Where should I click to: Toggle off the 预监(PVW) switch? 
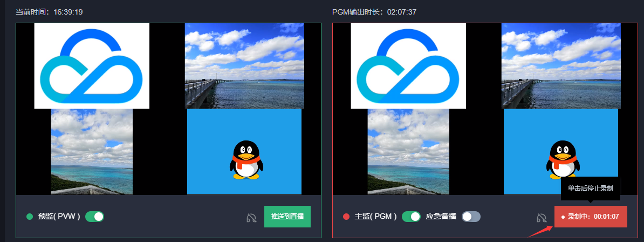pyautogui.click(x=94, y=217)
